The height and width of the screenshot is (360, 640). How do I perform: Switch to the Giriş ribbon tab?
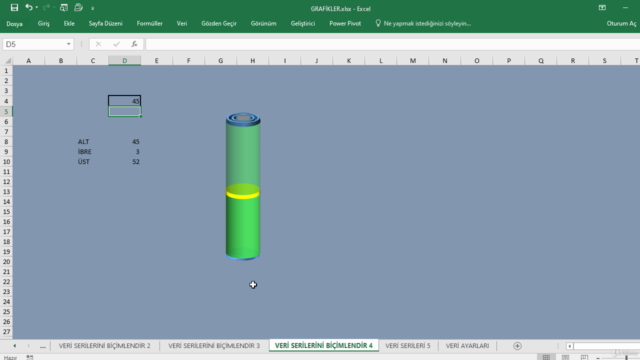coord(44,24)
